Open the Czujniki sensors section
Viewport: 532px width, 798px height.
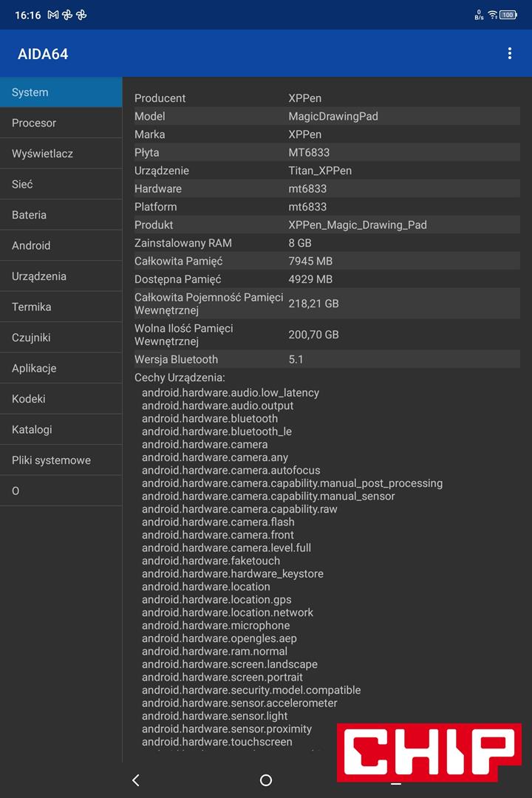[61, 338]
